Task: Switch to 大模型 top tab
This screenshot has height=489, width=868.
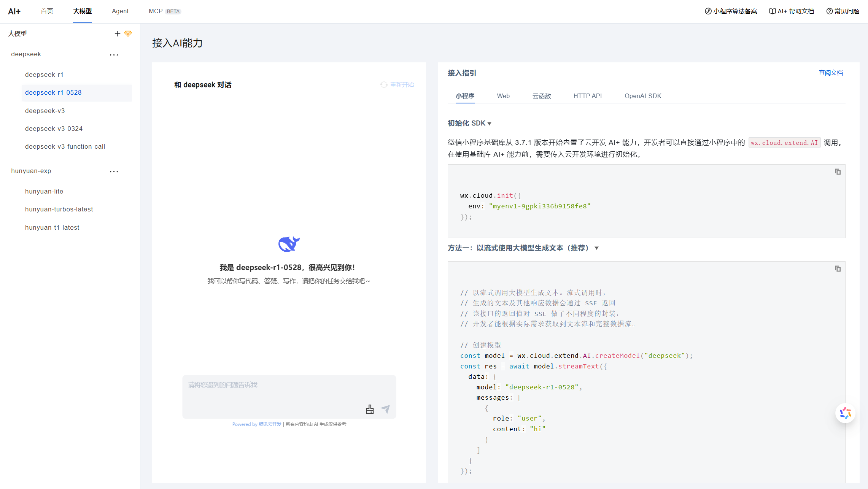Action: [x=82, y=11]
